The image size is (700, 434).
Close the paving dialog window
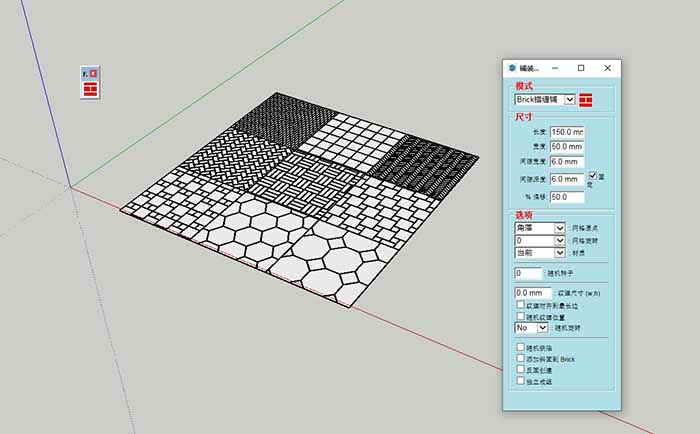[x=607, y=68]
